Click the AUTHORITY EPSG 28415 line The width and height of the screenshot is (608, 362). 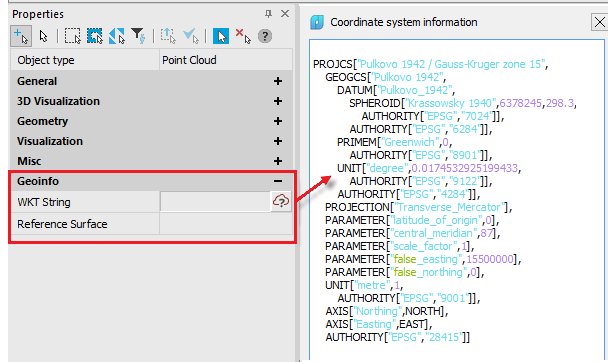click(397, 337)
